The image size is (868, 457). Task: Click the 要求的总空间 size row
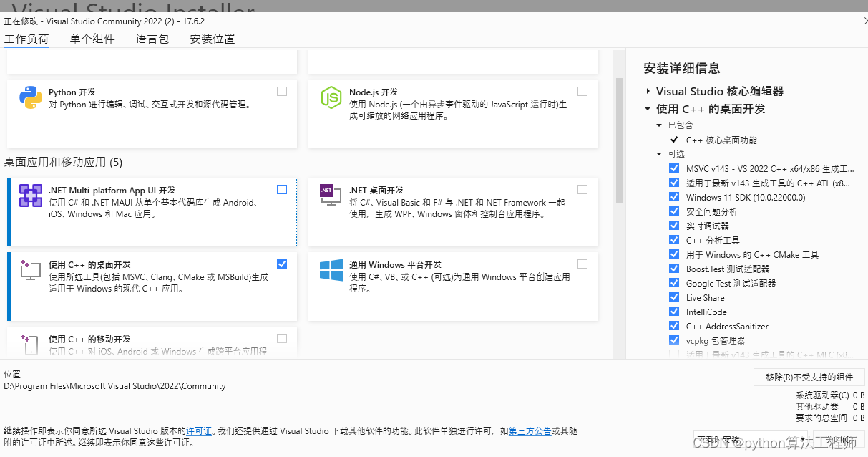pos(830,418)
